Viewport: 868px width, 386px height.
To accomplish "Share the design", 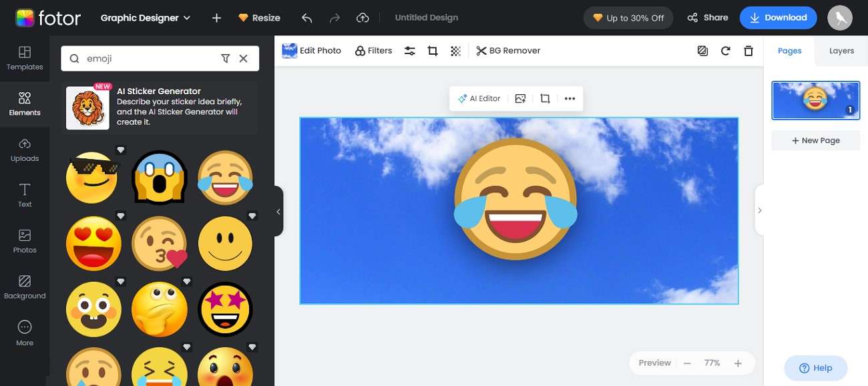I will pyautogui.click(x=708, y=18).
